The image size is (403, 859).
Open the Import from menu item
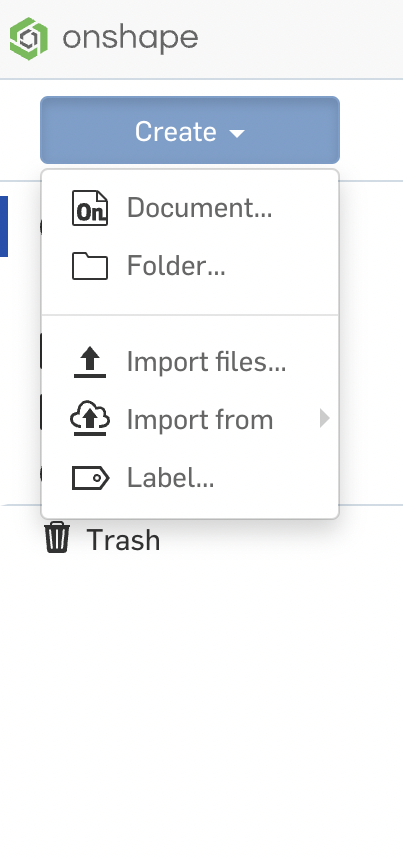click(x=190, y=420)
